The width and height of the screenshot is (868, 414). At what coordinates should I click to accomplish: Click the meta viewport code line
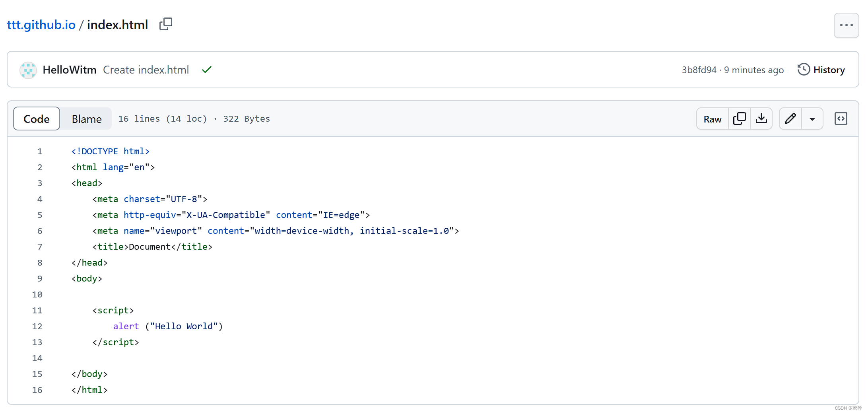(x=276, y=231)
